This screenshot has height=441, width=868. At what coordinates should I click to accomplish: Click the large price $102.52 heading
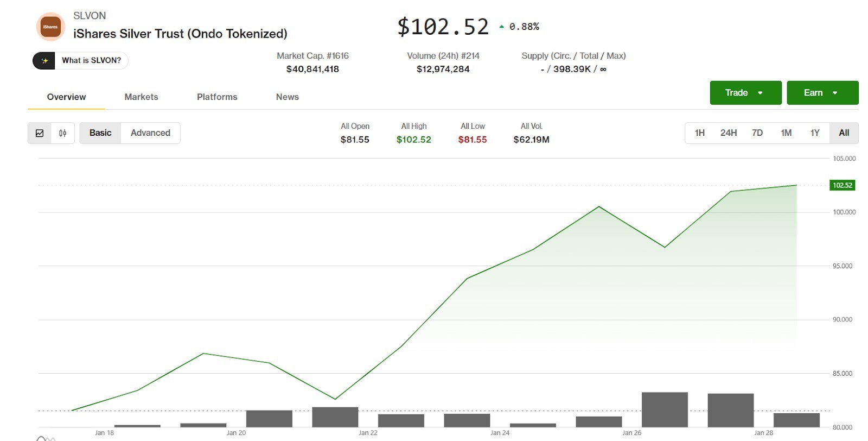click(443, 27)
